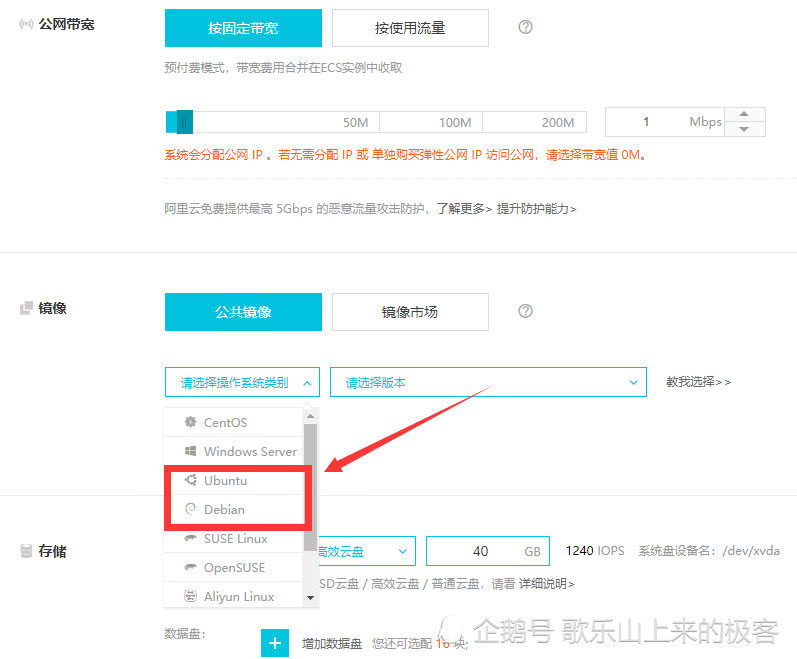The image size is (797, 659).
Task: Click the 200M slider segment
Action: coord(534,122)
